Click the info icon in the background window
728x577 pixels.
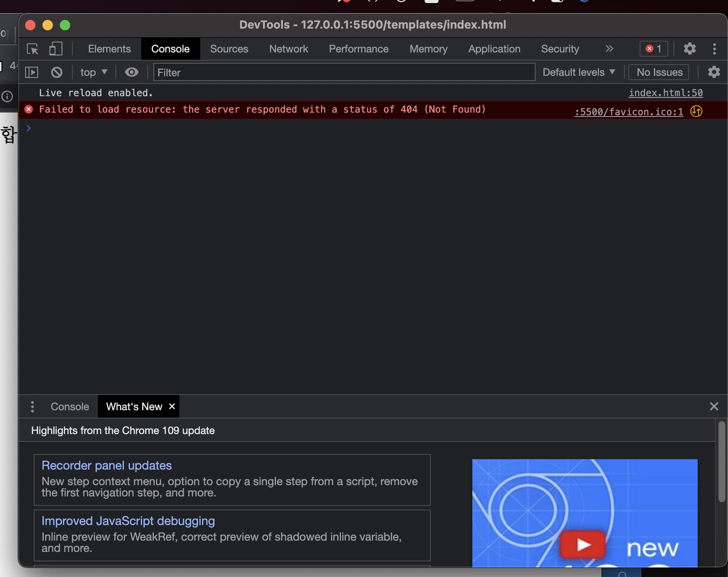7,96
